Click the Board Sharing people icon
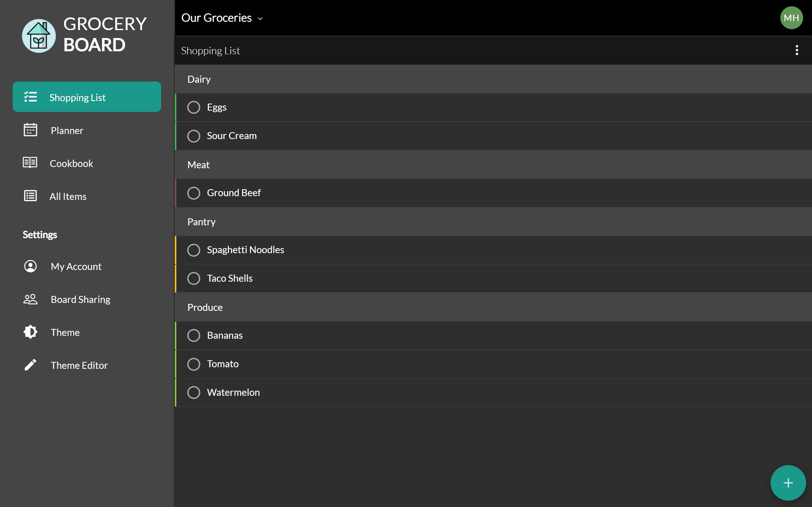 coord(30,299)
